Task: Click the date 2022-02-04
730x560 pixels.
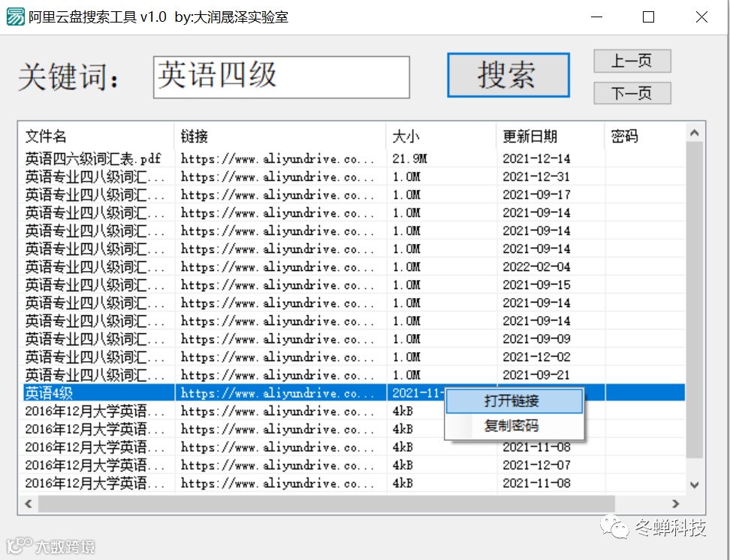Action: tap(536, 266)
